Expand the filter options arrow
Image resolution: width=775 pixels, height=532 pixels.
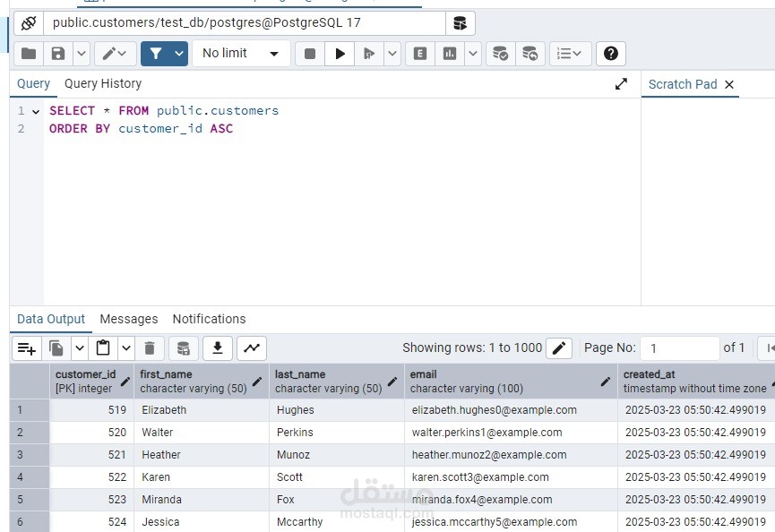pyautogui.click(x=179, y=54)
